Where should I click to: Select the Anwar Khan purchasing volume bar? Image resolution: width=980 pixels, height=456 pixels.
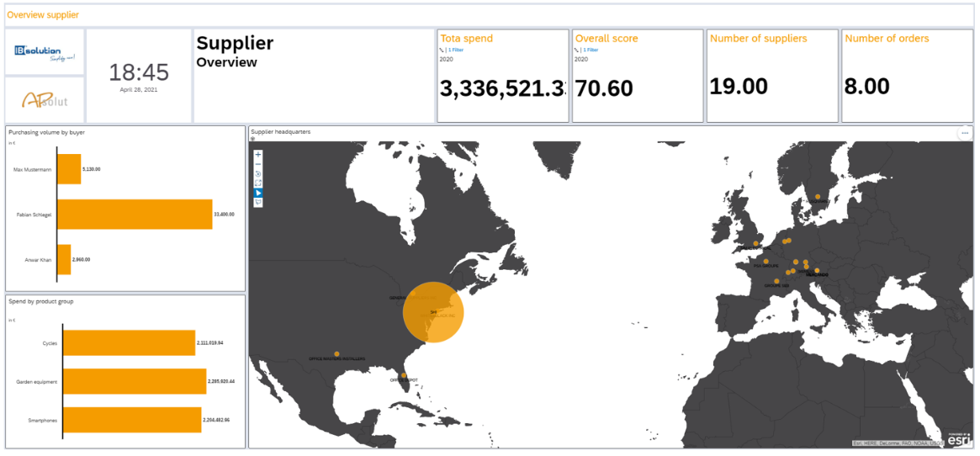point(64,259)
